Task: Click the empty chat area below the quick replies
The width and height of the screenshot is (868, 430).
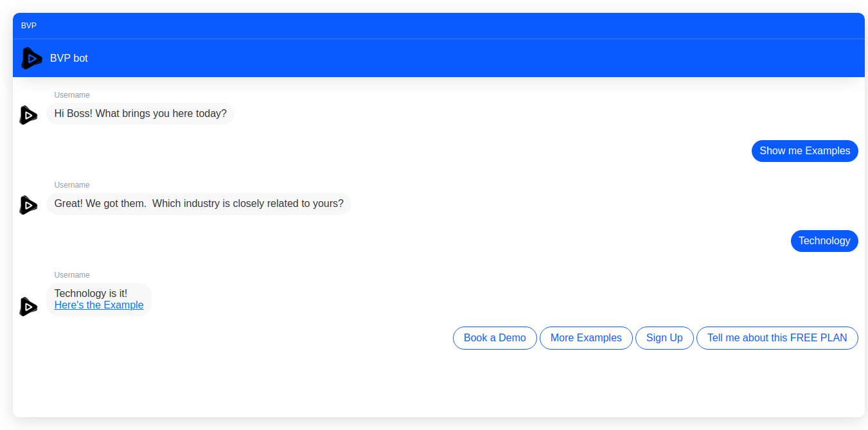Action: (x=437, y=386)
